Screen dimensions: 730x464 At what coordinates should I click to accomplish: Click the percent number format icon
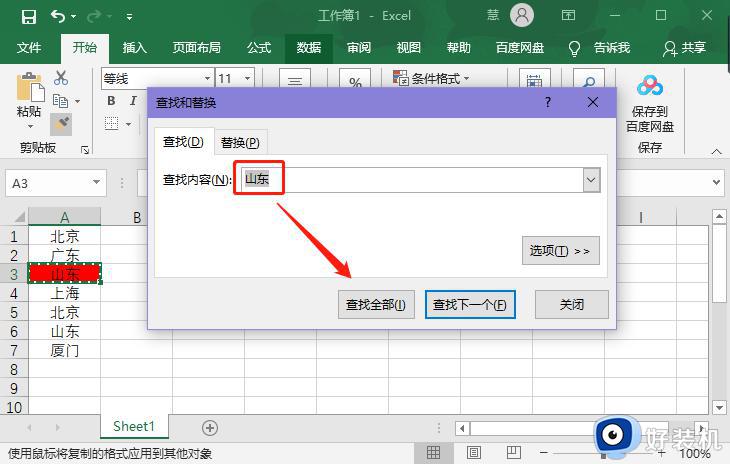tap(355, 79)
